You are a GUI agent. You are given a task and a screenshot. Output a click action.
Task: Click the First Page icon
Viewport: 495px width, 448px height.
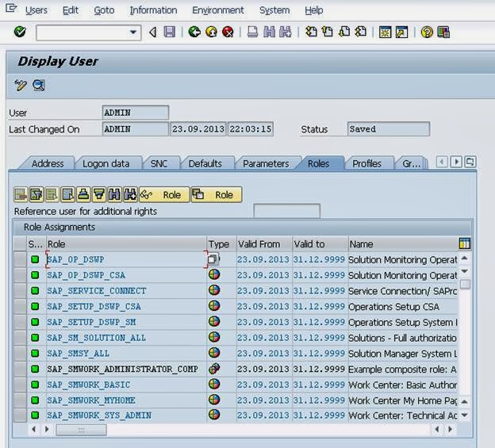pos(311,32)
